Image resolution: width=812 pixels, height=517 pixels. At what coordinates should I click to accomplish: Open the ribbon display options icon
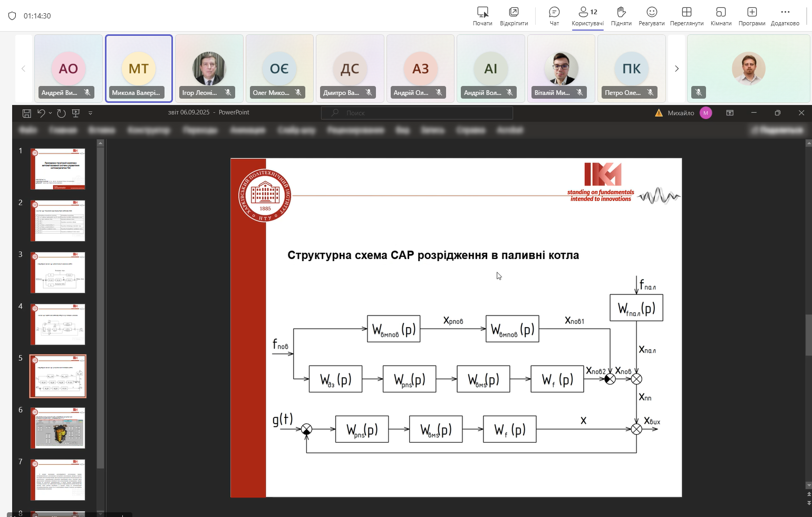pyautogui.click(x=730, y=113)
